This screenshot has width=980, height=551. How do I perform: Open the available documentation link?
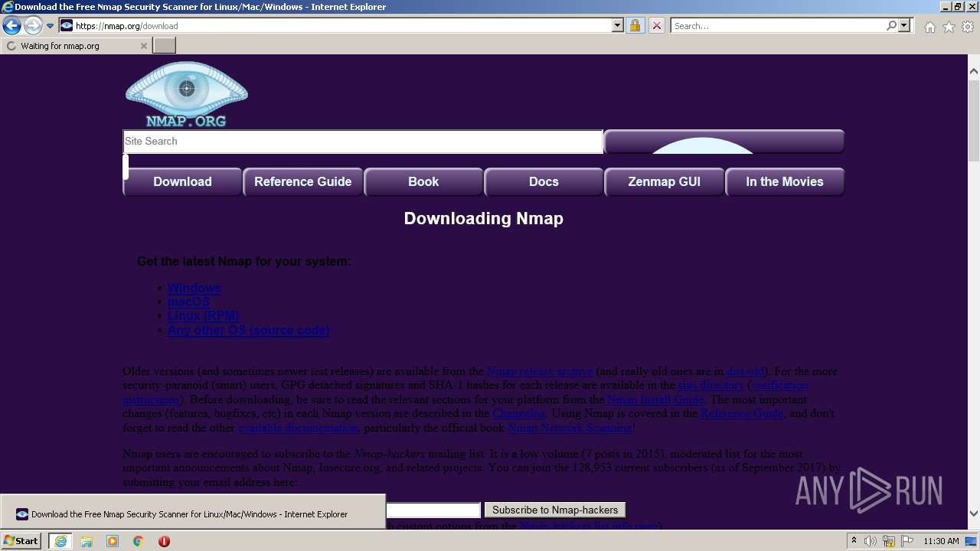click(298, 428)
